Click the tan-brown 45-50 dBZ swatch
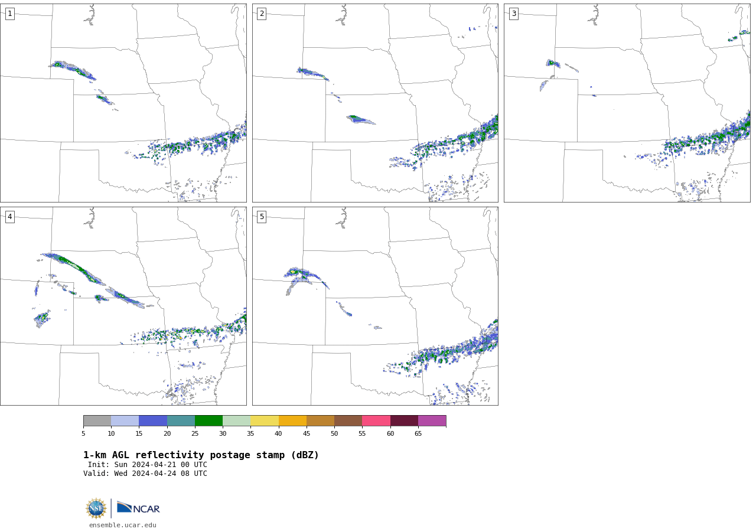756x532 pixels. [x=320, y=421]
